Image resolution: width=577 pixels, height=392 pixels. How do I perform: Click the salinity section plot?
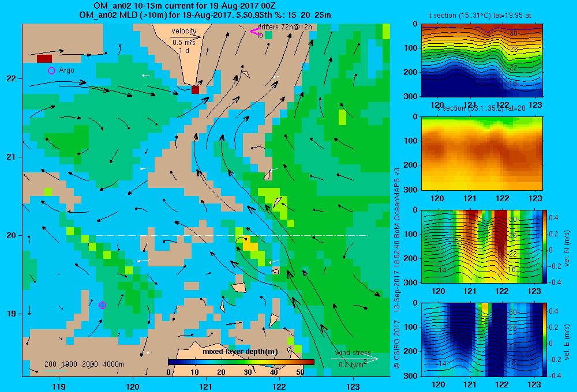point(482,153)
